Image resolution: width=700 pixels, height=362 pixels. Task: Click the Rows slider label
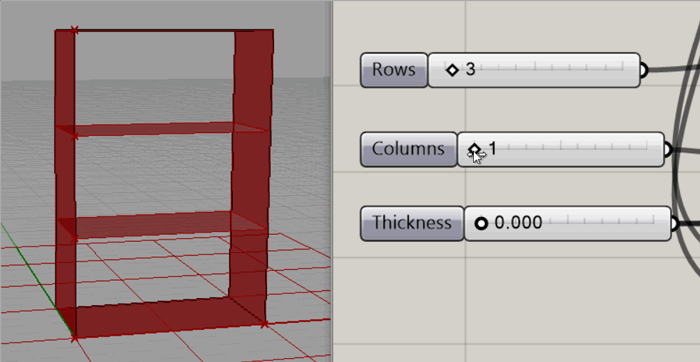pyautogui.click(x=394, y=70)
